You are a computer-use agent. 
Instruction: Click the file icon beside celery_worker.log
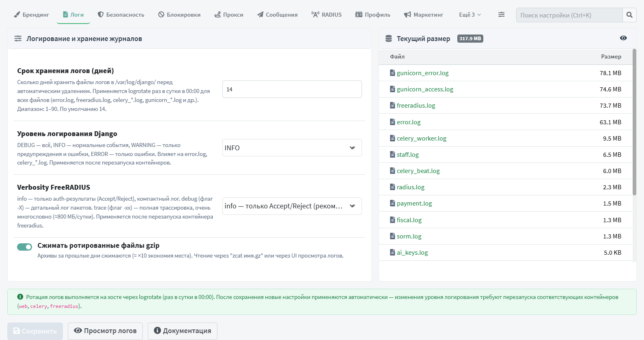tap(392, 139)
